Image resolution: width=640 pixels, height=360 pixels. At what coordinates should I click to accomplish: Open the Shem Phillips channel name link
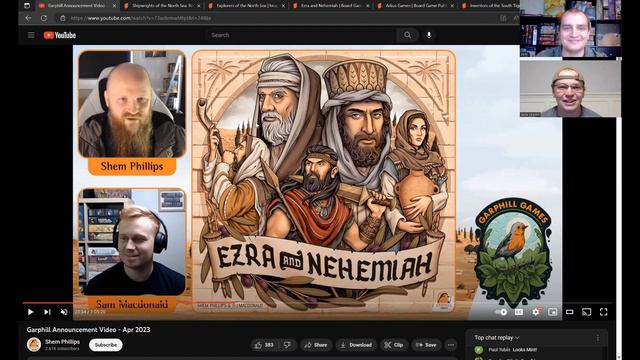62,342
